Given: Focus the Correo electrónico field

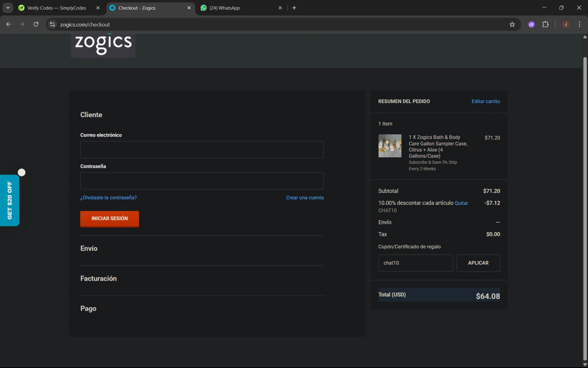Looking at the screenshot, I should click(202, 150).
